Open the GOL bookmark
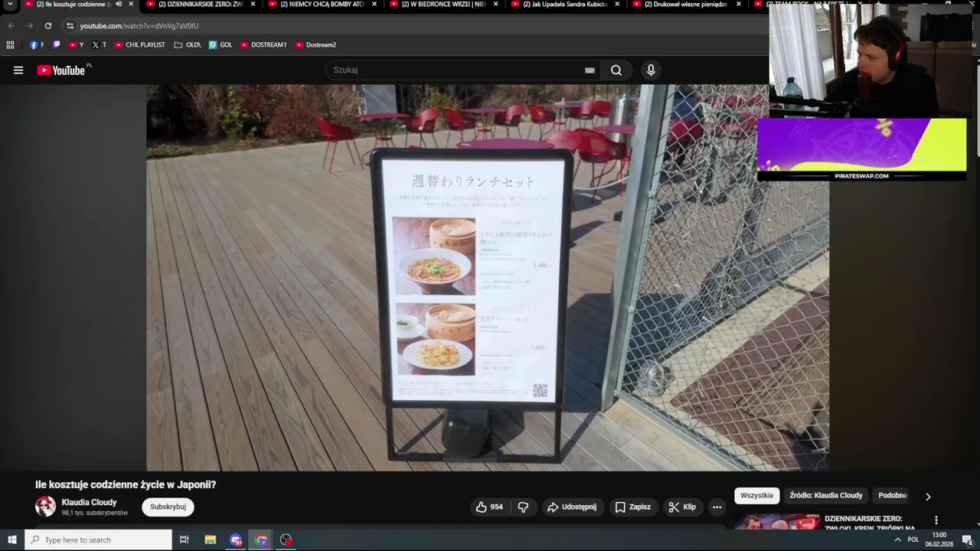The height and width of the screenshot is (551, 980). (220, 45)
